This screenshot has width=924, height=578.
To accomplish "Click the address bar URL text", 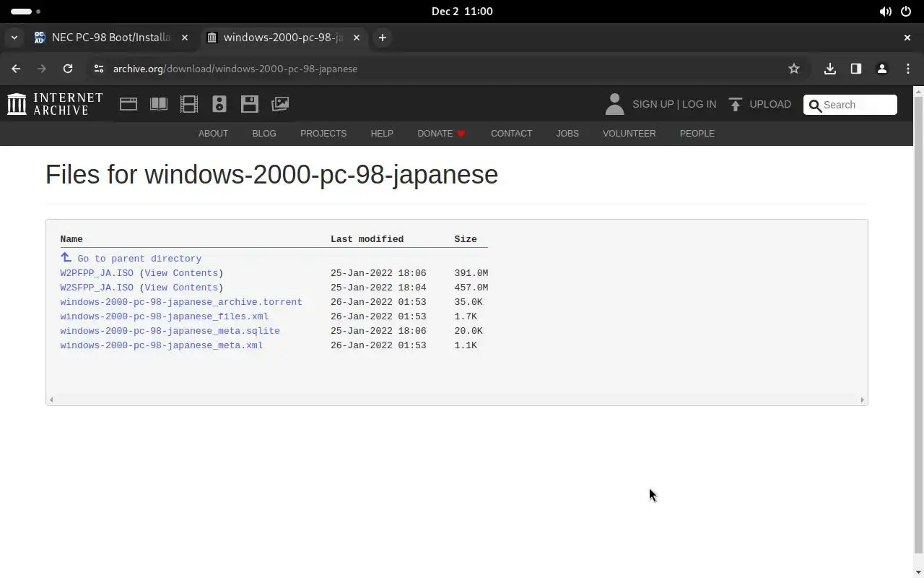I will click(x=235, y=69).
